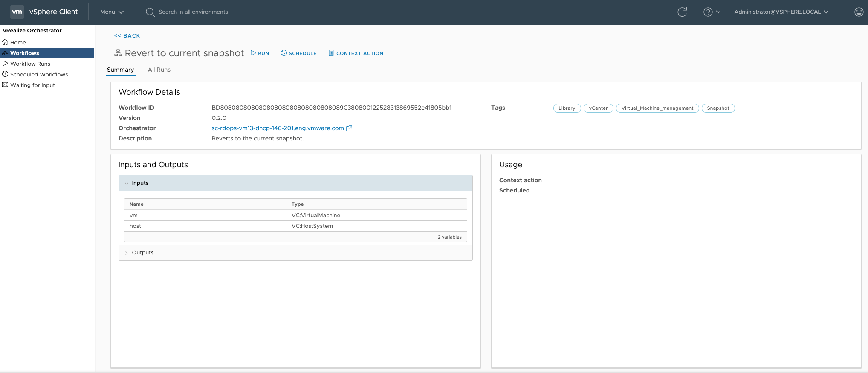Click the search magnifier icon

(x=150, y=12)
